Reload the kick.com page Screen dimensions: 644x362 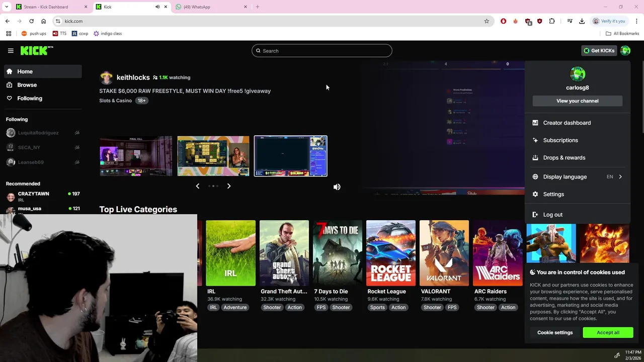31,21
